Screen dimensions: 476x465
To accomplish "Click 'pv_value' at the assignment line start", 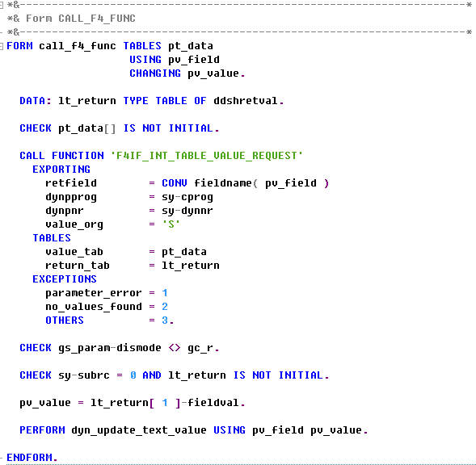I will pyautogui.click(x=45, y=403).
